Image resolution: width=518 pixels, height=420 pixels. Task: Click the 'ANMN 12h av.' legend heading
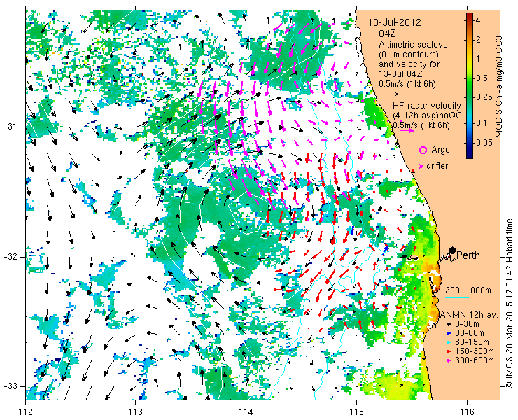470,315
